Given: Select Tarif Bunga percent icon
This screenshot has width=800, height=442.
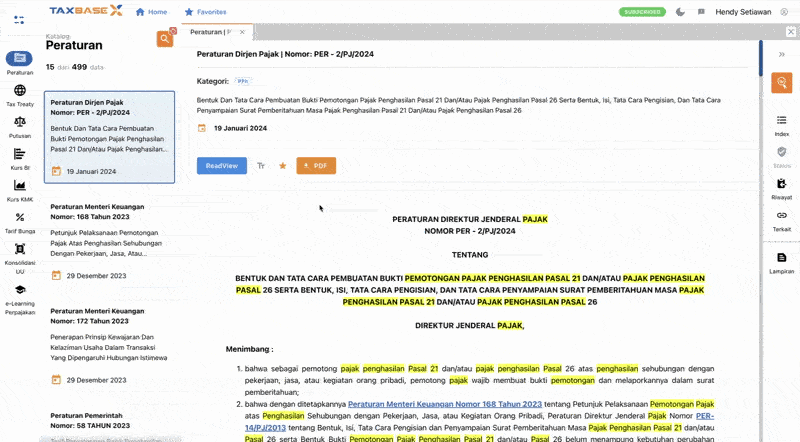Looking at the screenshot, I should 19,218.
